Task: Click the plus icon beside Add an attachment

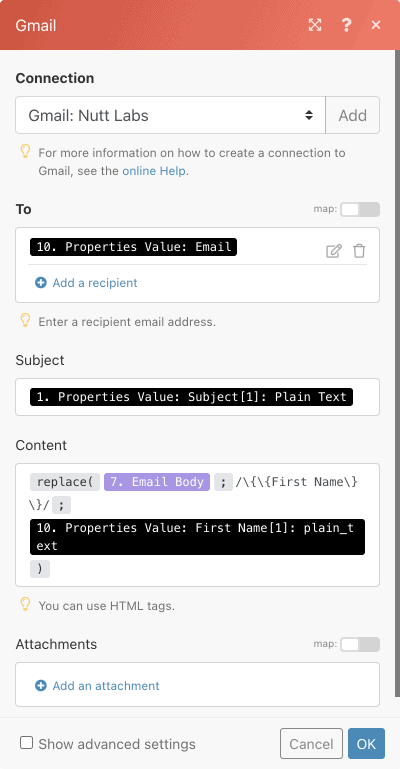Action: pos(41,686)
